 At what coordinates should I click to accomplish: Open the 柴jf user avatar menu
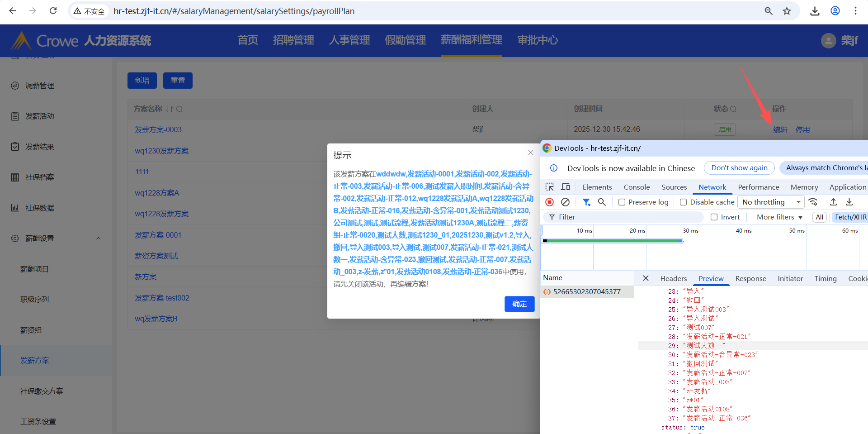coord(828,41)
